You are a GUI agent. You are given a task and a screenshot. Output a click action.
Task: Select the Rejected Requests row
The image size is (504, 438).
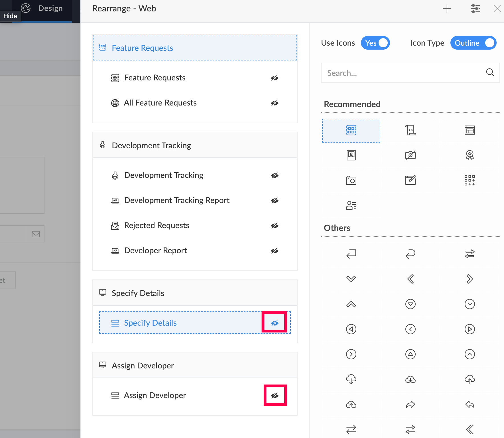tap(195, 226)
